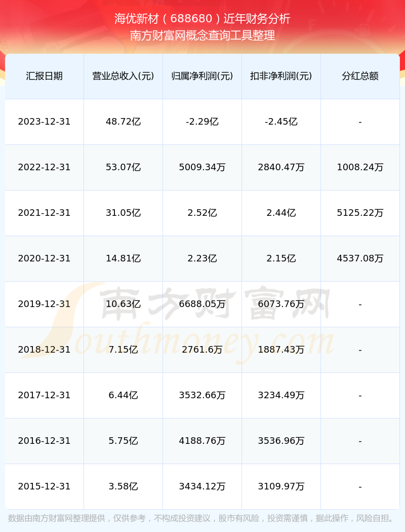This screenshot has width=405, height=532.
Task: Select the 10.63亿 revenue cell
Action: coord(124,305)
